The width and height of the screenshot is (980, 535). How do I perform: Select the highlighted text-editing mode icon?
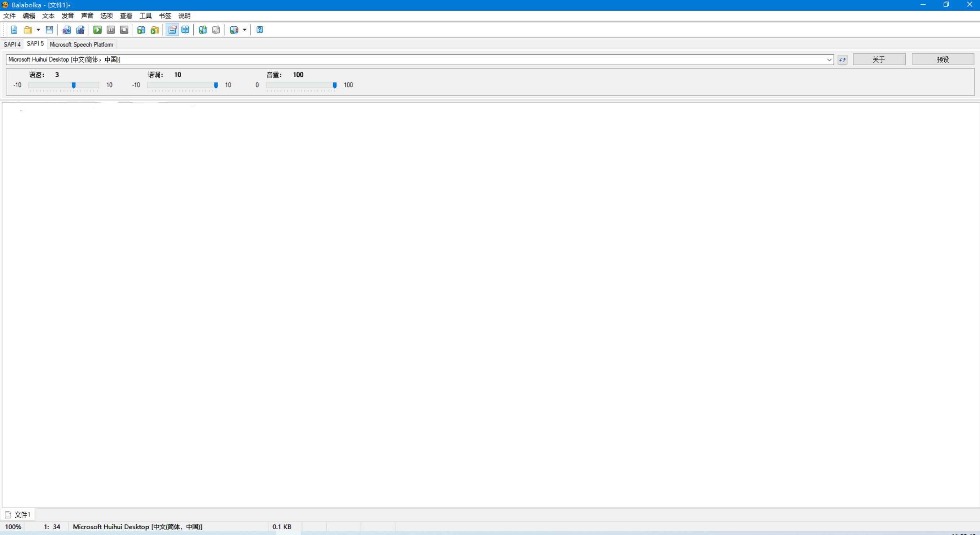[x=172, y=30]
